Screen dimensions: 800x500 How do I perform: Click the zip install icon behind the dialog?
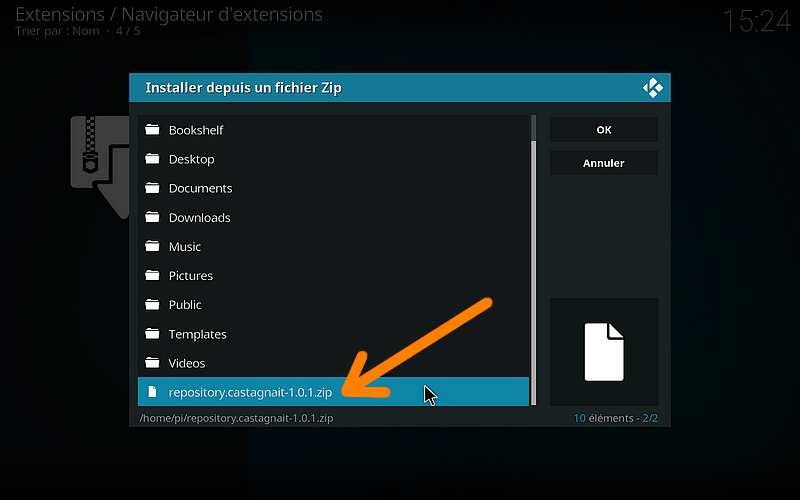coord(99,167)
